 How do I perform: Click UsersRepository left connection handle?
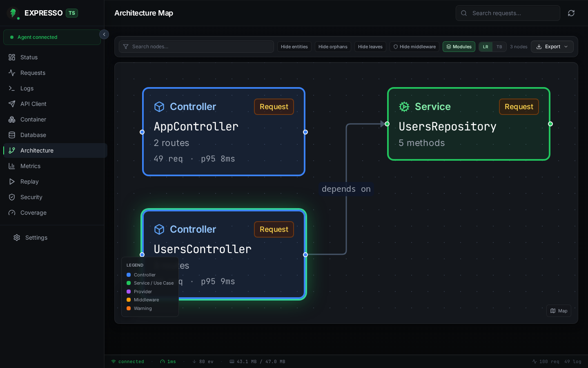point(387,124)
